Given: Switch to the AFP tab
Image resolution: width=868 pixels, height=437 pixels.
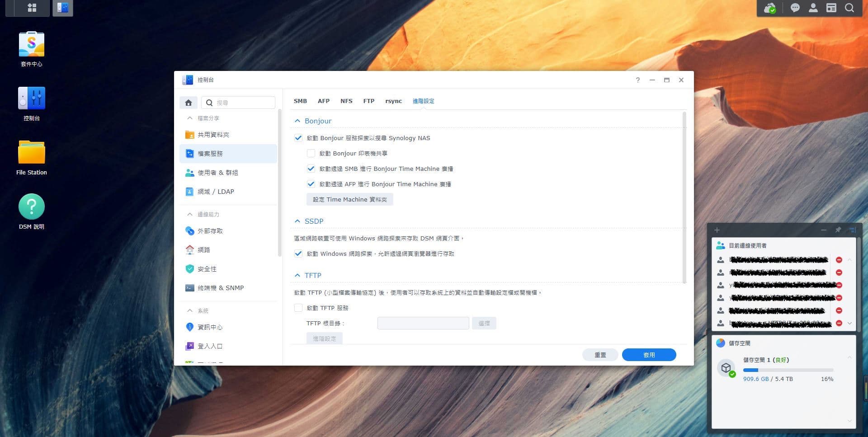Looking at the screenshot, I should [324, 101].
